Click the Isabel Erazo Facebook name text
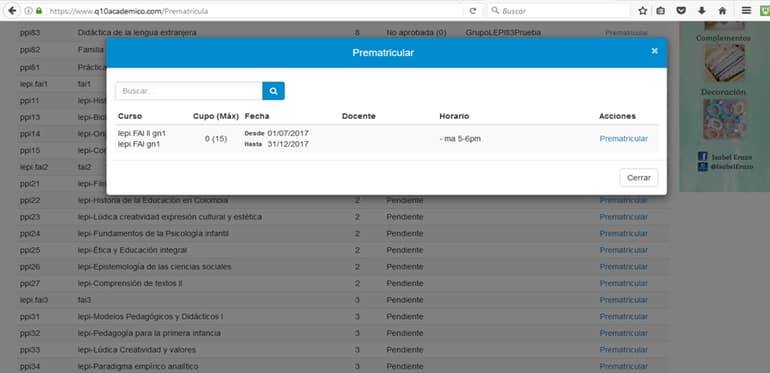This screenshot has width=770, height=373. point(732,157)
